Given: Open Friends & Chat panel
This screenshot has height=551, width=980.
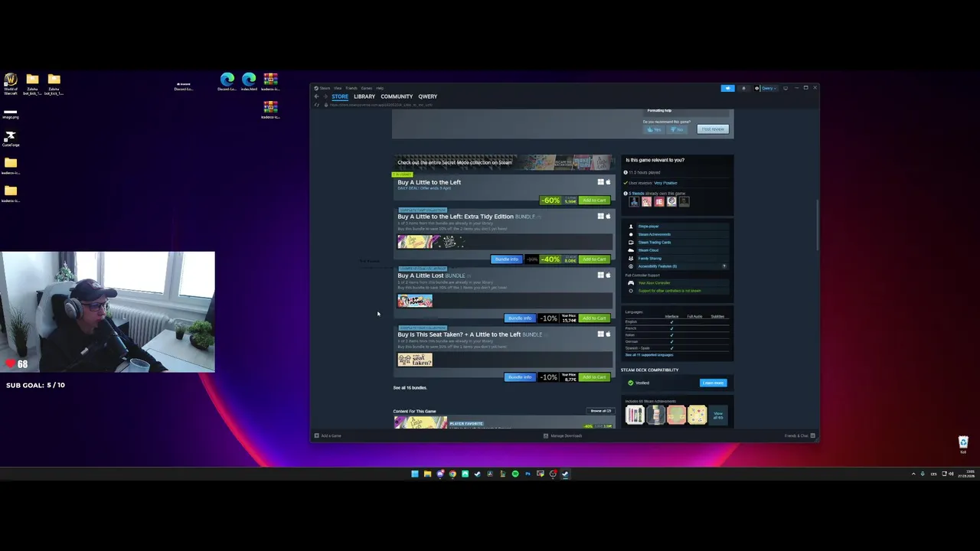Looking at the screenshot, I should [800, 435].
